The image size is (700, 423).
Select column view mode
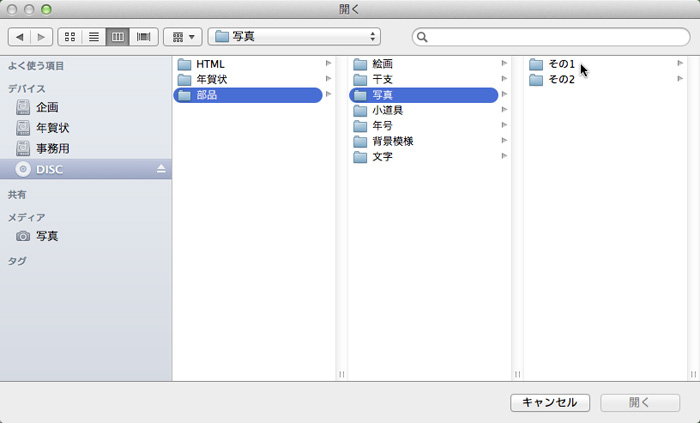118,37
